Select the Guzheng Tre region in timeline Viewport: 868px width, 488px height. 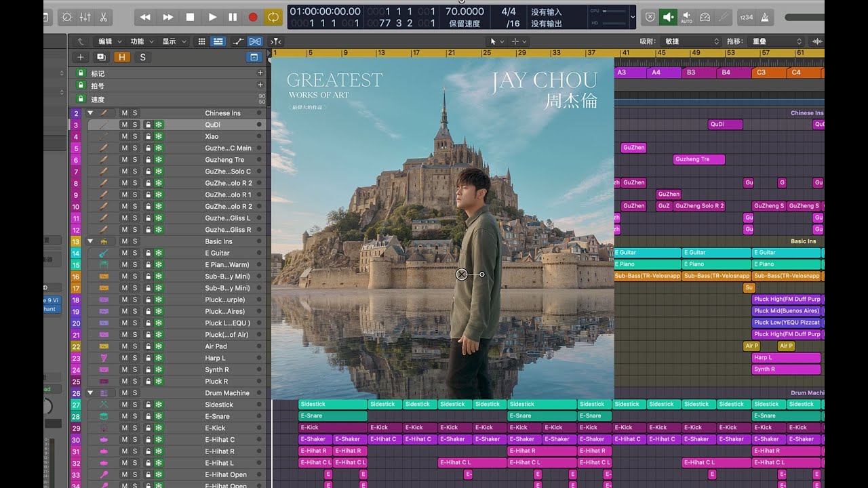(699, 159)
